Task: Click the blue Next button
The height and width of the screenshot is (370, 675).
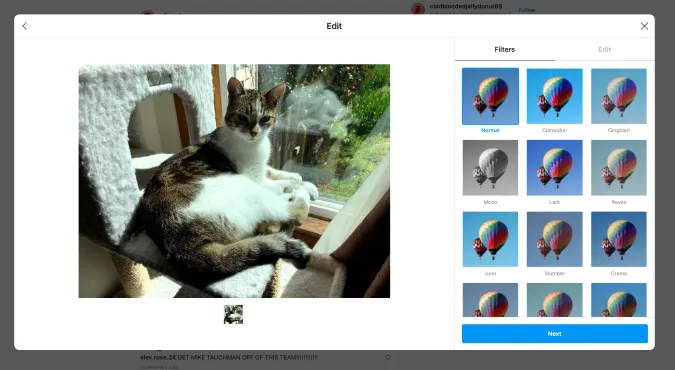Action: pos(554,334)
